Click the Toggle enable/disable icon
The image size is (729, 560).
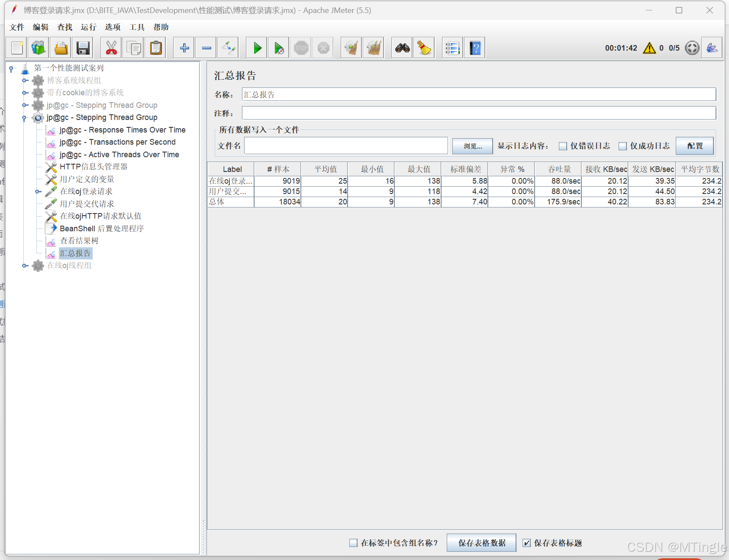pos(229,48)
